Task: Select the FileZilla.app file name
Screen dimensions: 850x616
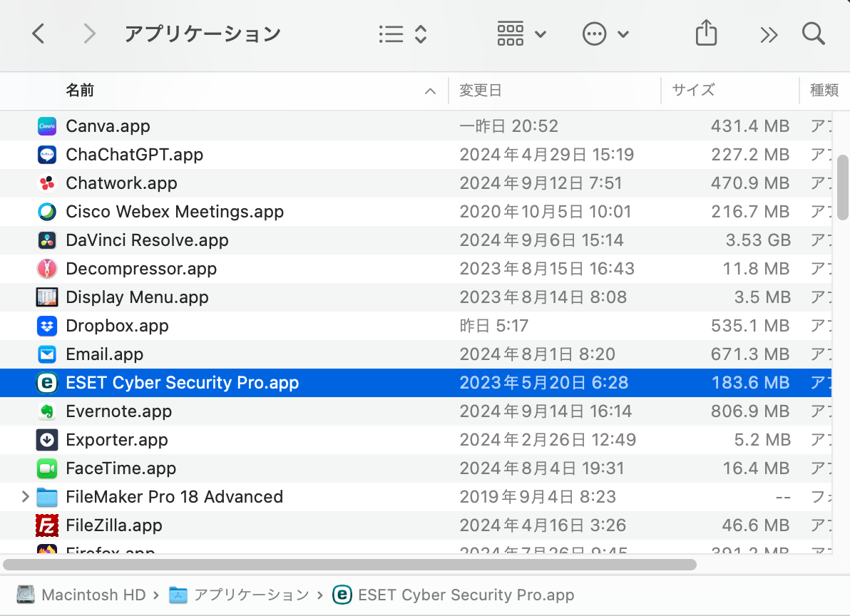Action: pyautogui.click(x=114, y=525)
